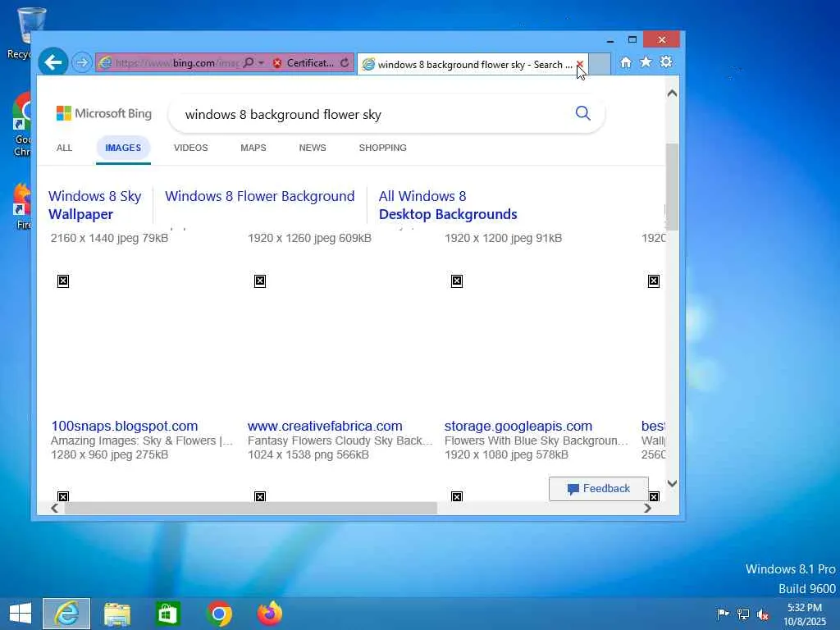Open 'All Windows 8 Desktop Backgrounds' suggestion
Screen dimensions: 840x630
click(x=448, y=205)
